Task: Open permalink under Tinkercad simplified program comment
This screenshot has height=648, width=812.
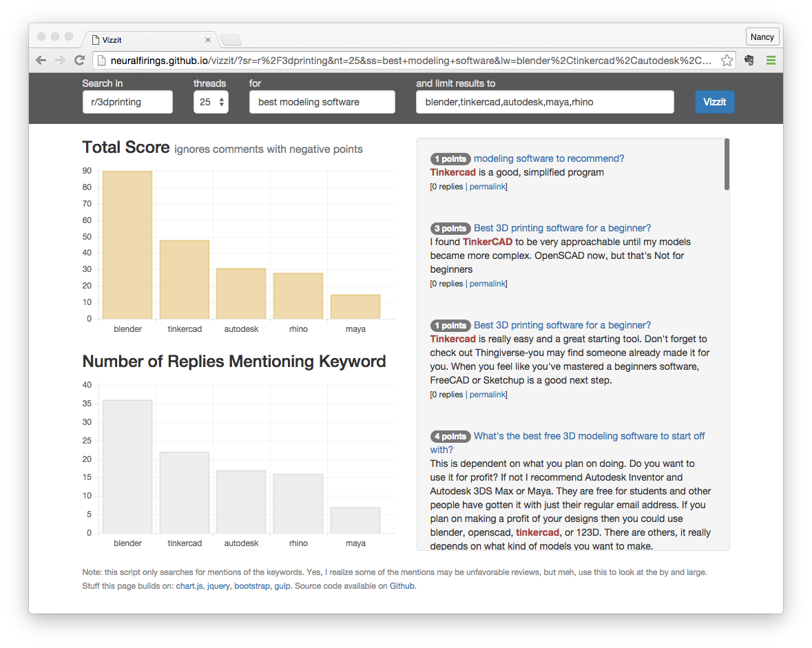Action: (x=488, y=187)
